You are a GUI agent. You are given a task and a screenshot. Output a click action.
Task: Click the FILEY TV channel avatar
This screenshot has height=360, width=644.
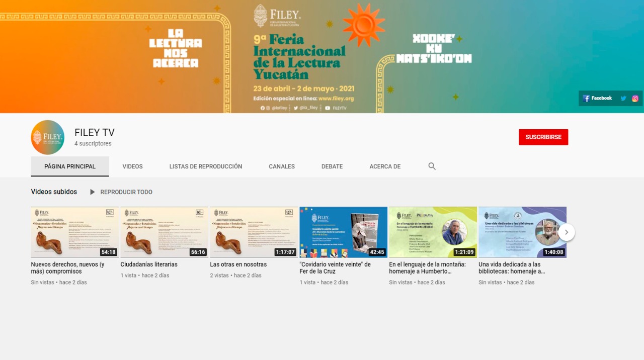click(48, 137)
